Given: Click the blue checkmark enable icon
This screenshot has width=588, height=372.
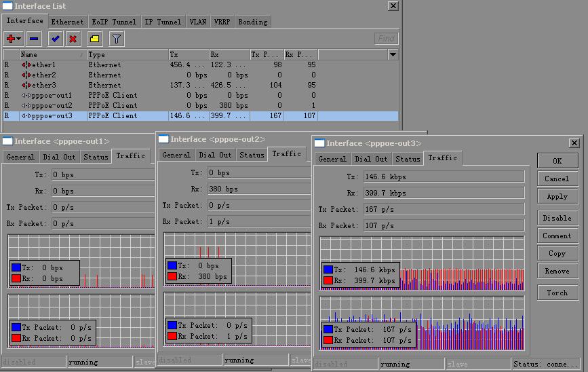Looking at the screenshot, I should [56, 39].
